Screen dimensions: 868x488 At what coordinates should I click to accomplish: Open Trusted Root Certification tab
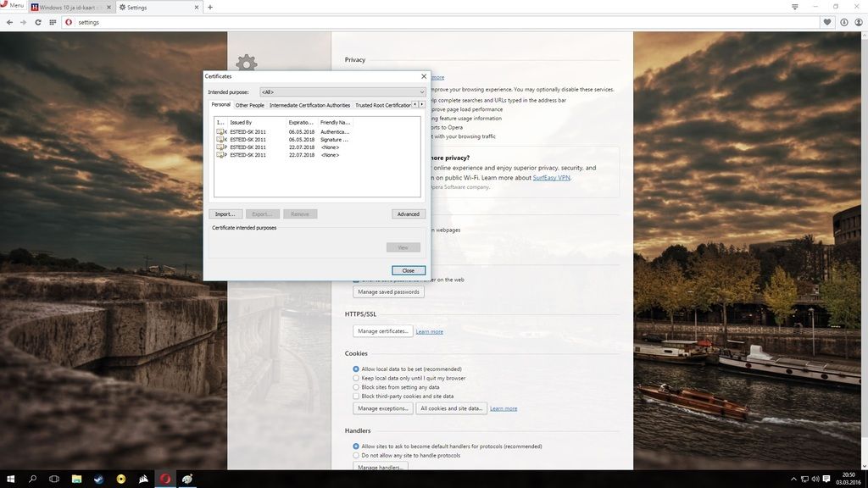382,105
